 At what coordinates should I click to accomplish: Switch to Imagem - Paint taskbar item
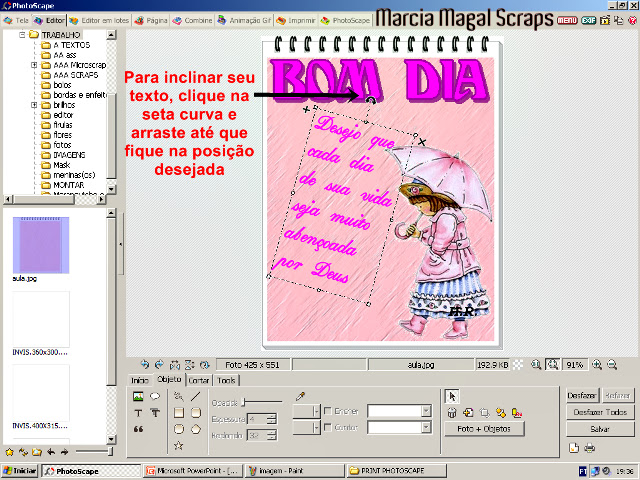click(295, 471)
